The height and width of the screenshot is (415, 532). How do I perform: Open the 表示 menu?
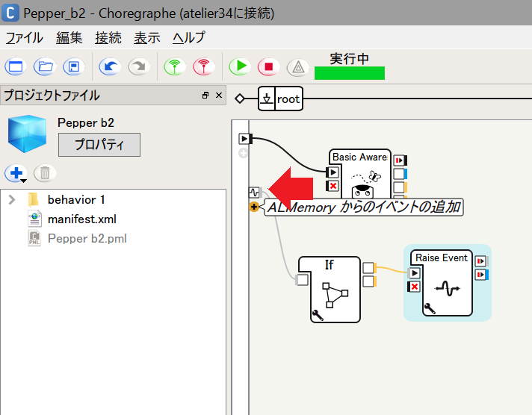pyautogui.click(x=147, y=37)
